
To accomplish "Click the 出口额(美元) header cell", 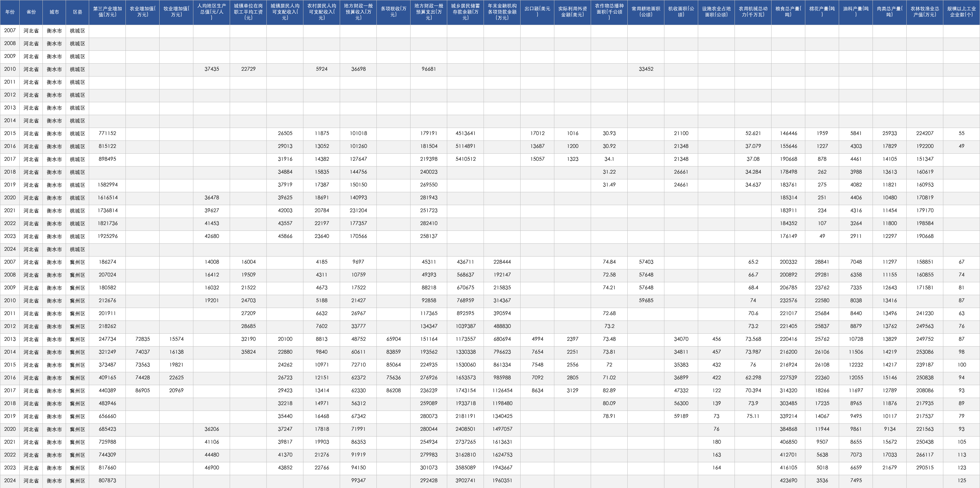I will [x=537, y=12].
